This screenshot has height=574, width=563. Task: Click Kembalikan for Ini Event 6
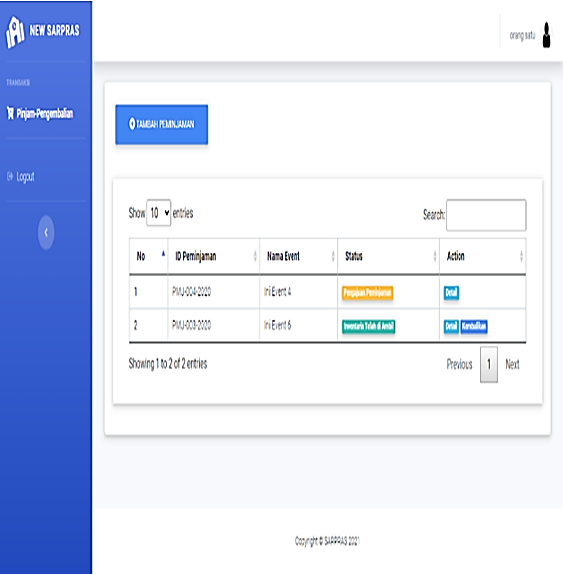point(474,326)
